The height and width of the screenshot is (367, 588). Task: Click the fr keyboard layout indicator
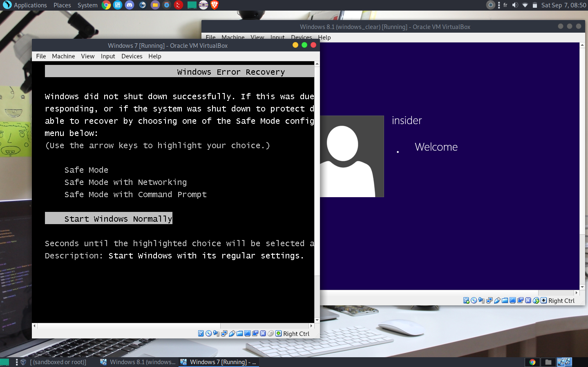[x=505, y=5]
